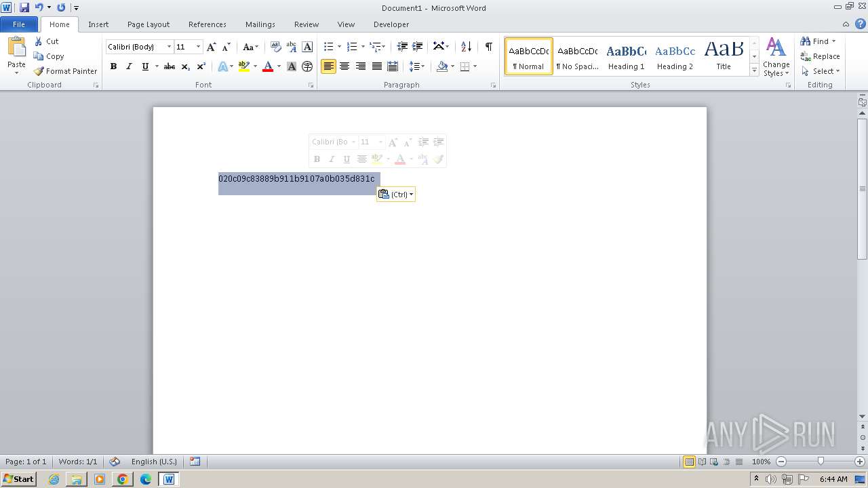Image resolution: width=868 pixels, height=488 pixels.
Task: Click the Copy button
Action: click(49, 56)
